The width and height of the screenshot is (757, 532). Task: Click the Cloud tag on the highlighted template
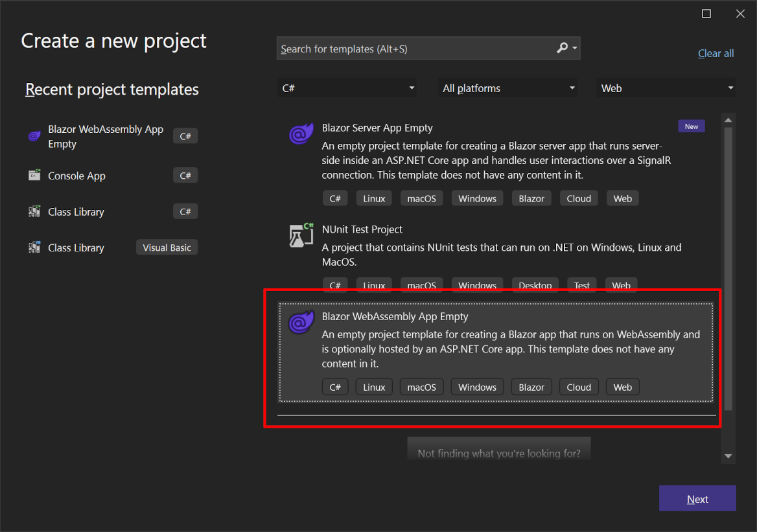pos(578,386)
